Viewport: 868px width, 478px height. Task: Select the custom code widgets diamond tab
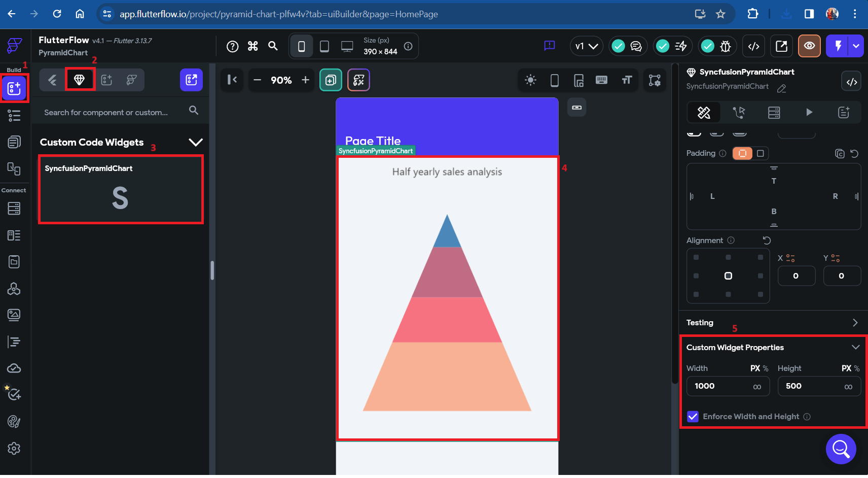pos(79,80)
